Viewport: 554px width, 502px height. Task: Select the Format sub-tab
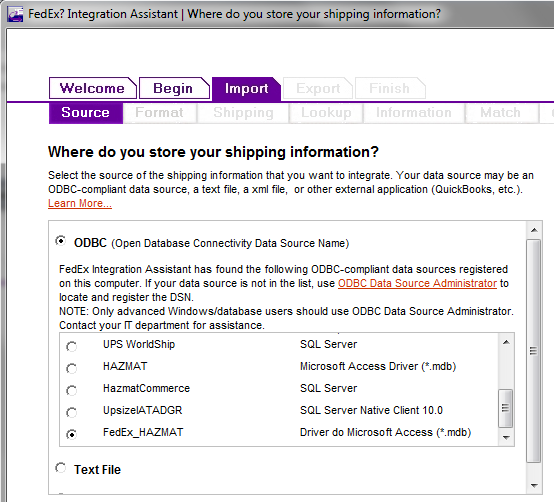[160, 113]
